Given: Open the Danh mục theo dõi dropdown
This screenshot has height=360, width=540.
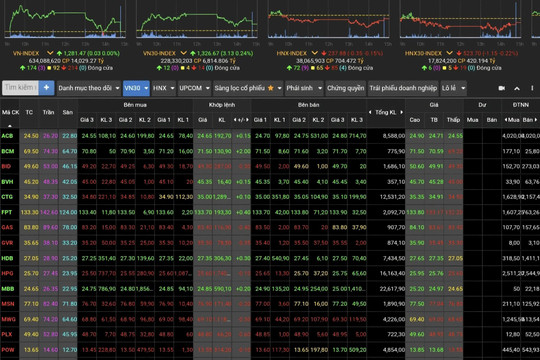Looking at the screenshot, I should tap(89, 88).
